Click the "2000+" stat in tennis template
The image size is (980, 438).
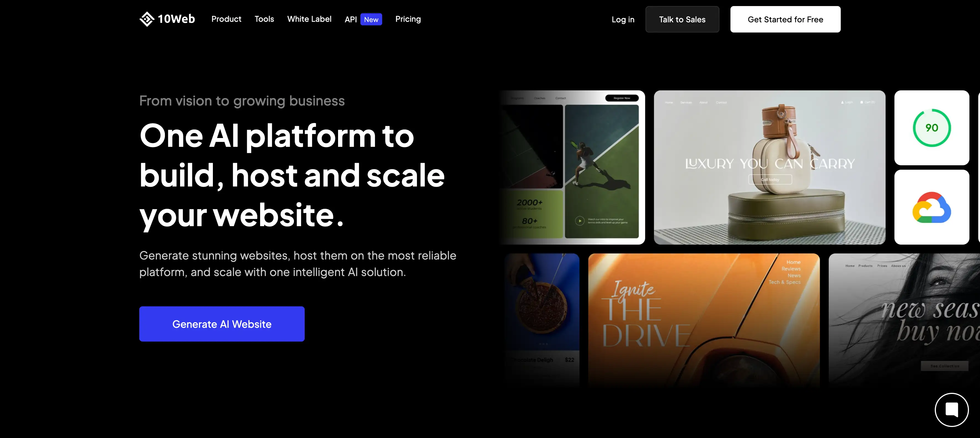[529, 202]
